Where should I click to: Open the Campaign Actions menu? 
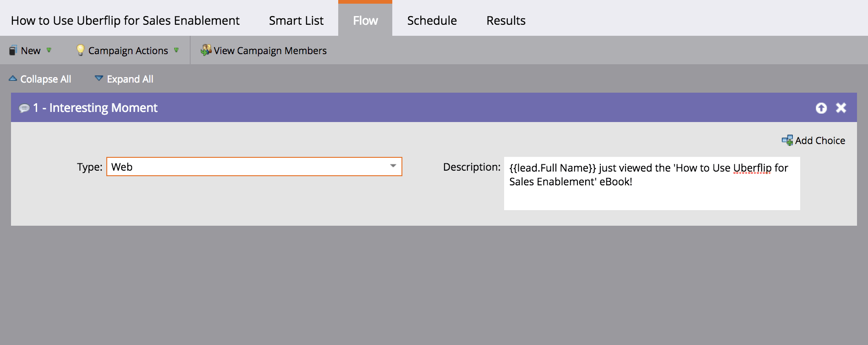click(x=128, y=50)
